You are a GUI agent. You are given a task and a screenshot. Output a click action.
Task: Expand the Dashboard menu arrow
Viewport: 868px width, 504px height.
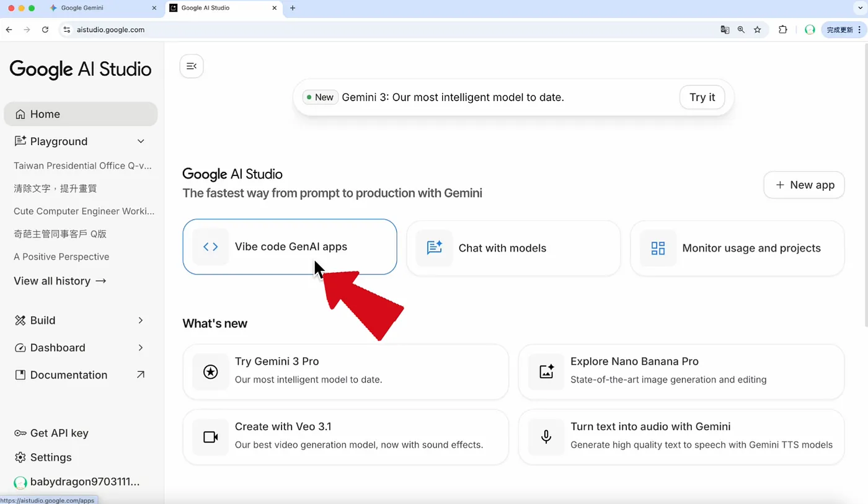(x=141, y=348)
